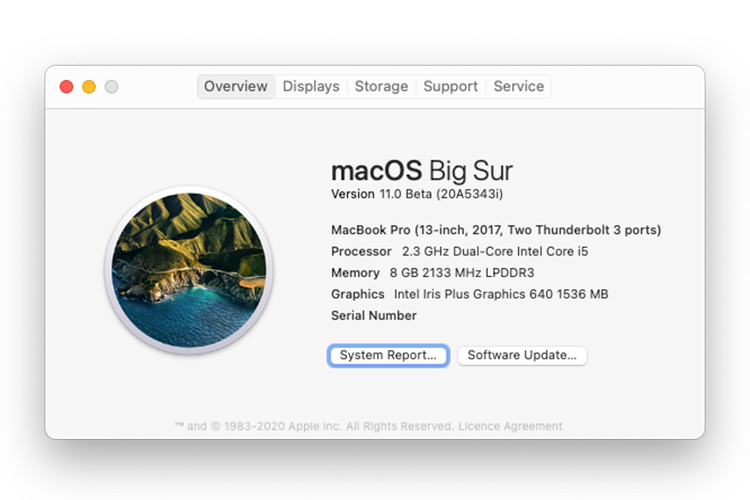This screenshot has height=500, width=750.
Task: Click the macOS Big Sur heading
Action: [x=422, y=171]
